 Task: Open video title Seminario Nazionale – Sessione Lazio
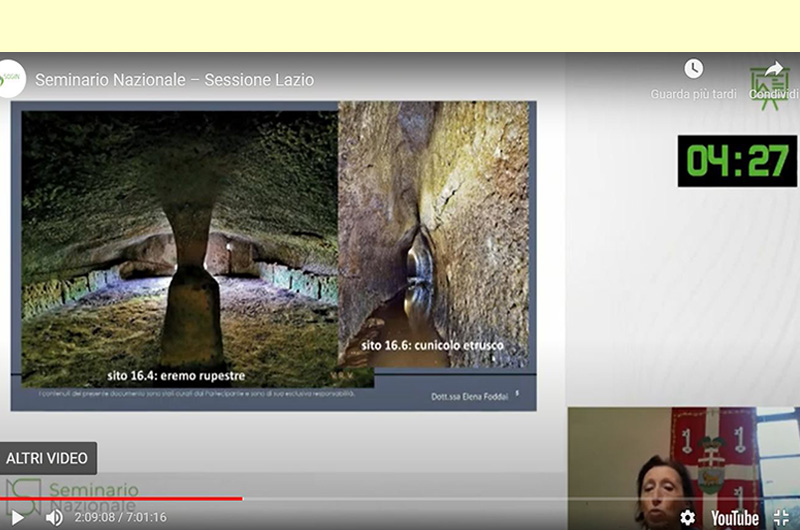(174, 80)
